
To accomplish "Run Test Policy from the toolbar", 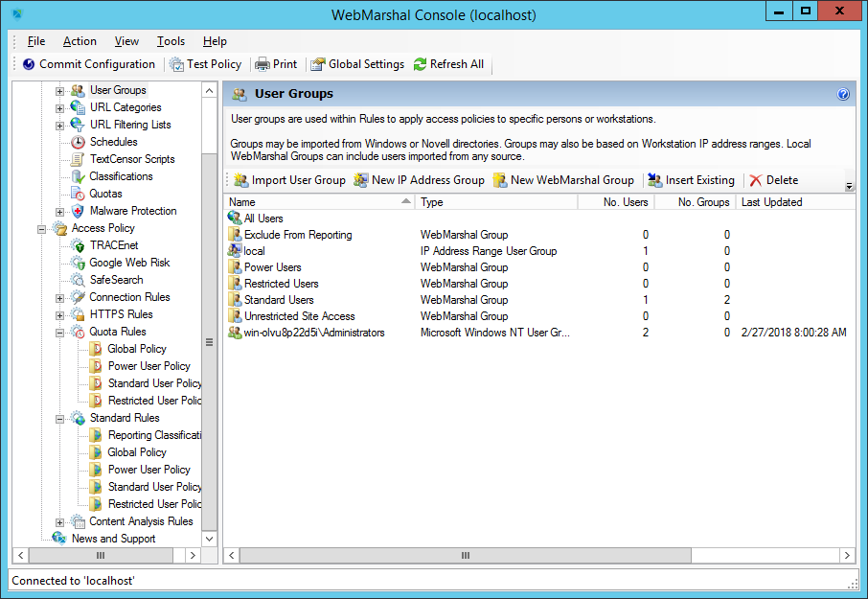I will [x=177, y=64].
